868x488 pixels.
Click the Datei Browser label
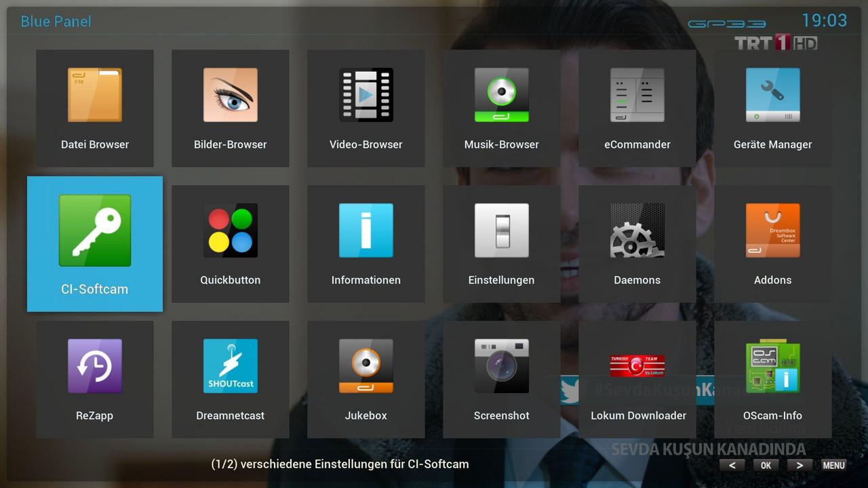(95, 144)
